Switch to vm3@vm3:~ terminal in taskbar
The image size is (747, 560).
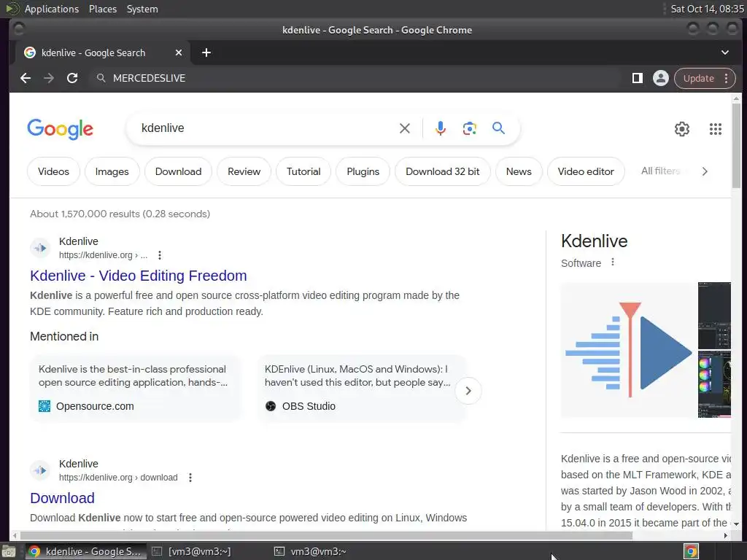point(310,551)
